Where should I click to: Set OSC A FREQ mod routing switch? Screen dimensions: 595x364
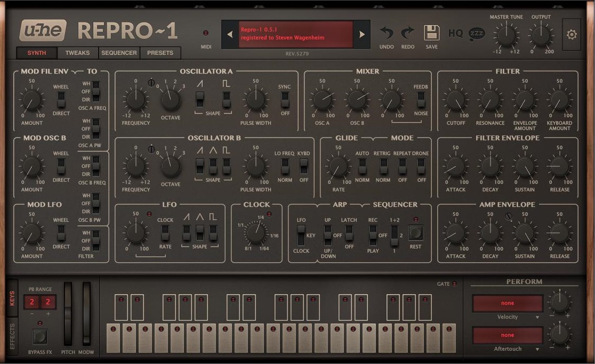pos(95,91)
